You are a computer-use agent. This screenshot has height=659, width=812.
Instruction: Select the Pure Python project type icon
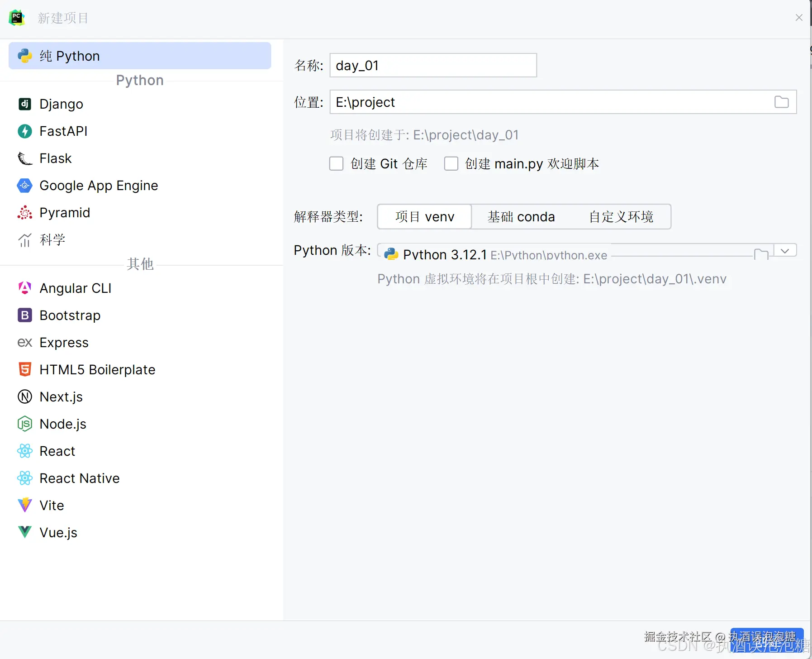coord(25,56)
